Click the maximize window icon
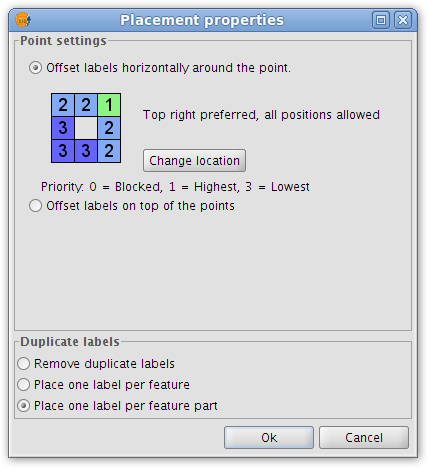This screenshot has height=468, width=428. [x=381, y=20]
